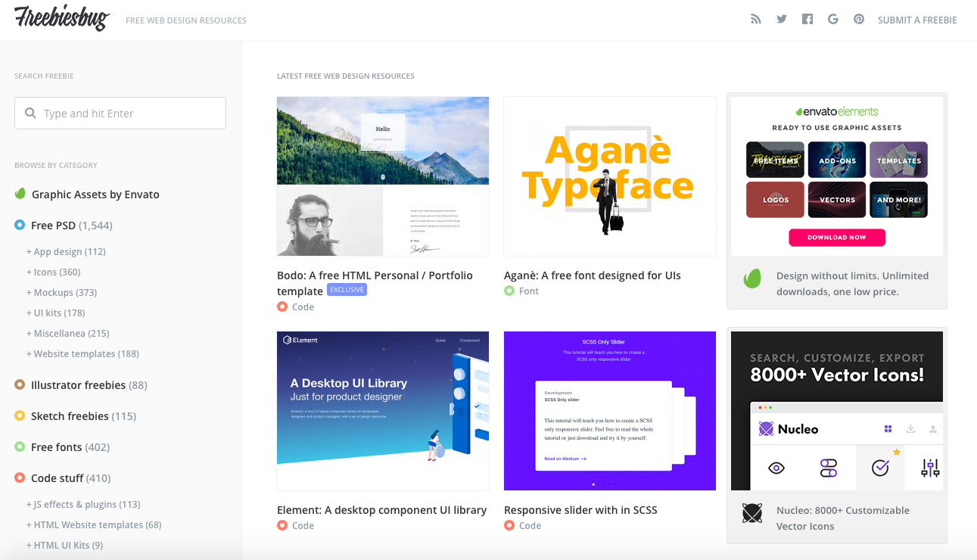
Task: Expand the JS effects & plugins (113) subcategory
Action: [x=83, y=504]
